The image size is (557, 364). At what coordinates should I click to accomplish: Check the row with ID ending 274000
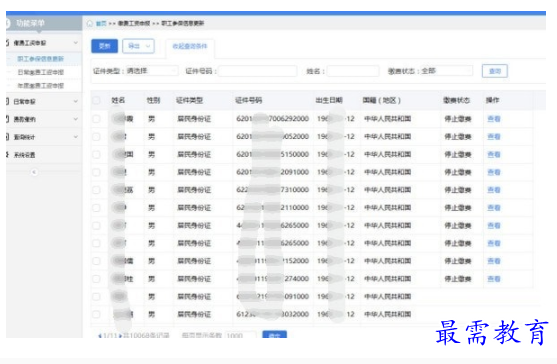pos(96,279)
